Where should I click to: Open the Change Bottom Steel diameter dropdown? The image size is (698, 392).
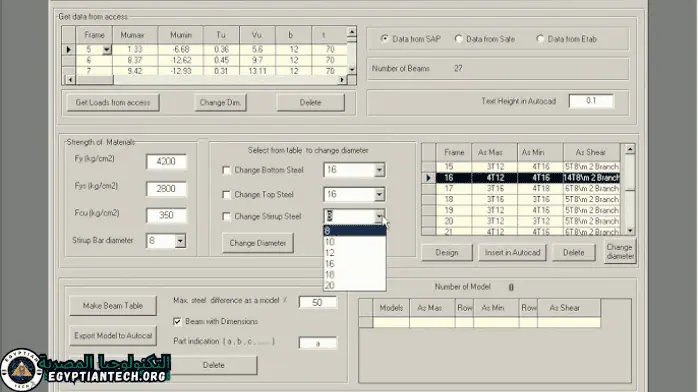(379, 170)
